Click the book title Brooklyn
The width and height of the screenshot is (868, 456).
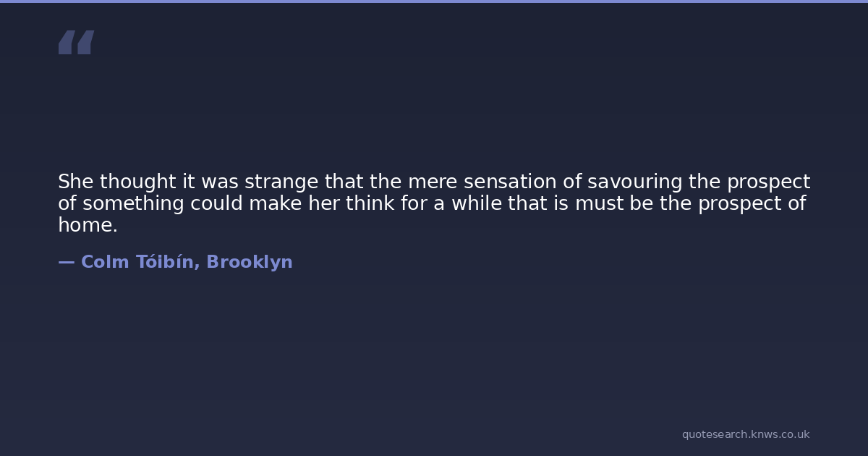tap(250, 262)
